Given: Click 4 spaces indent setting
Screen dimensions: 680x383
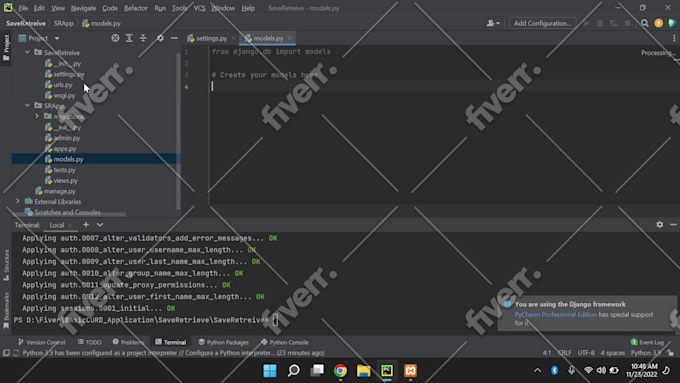Looking at the screenshot, I should 613,353.
